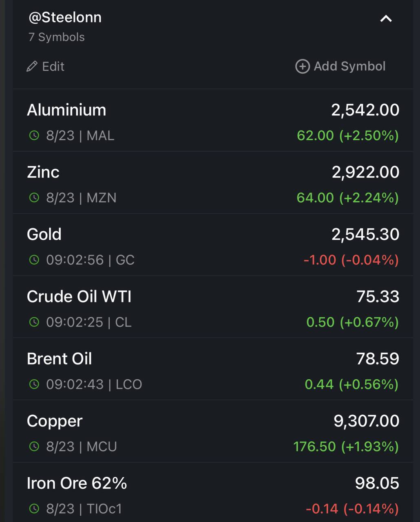The width and height of the screenshot is (420, 522).
Task: Click clock icon in Copper row
Action: pyautogui.click(x=34, y=447)
